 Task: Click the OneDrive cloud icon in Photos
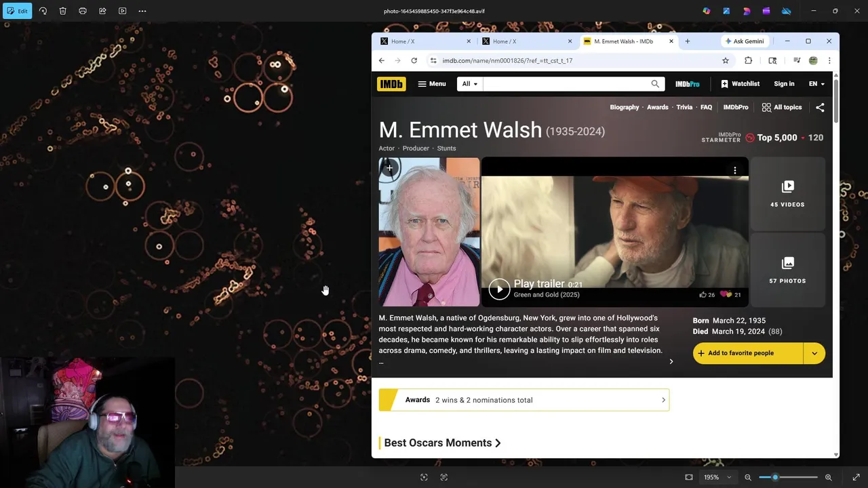(x=786, y=11)
